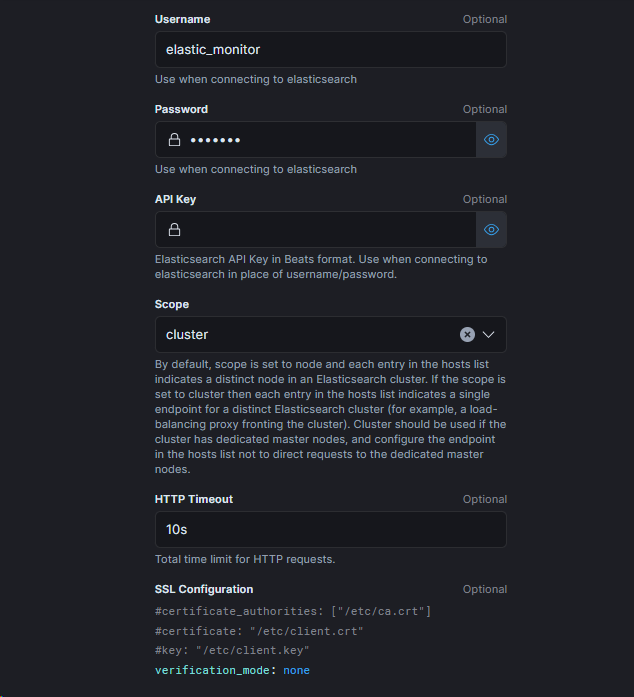The height and width of the screenshot is (697, 634).
Task: Click the verification_mode: none line
Action: click(x=232, y=670)
